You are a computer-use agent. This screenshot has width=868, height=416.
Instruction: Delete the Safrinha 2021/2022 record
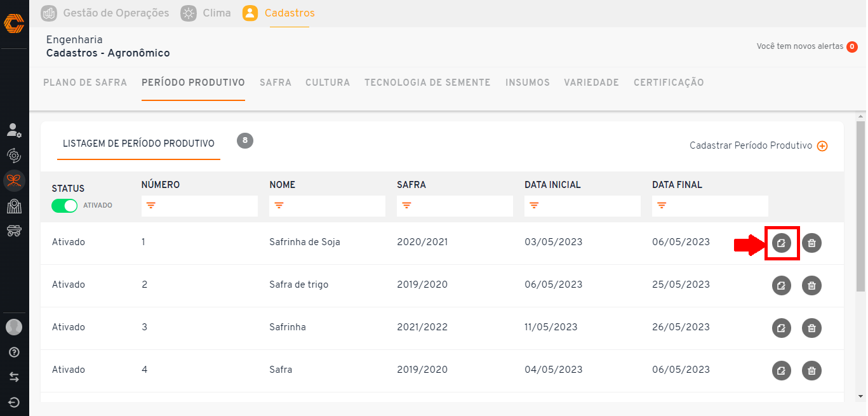811,328
